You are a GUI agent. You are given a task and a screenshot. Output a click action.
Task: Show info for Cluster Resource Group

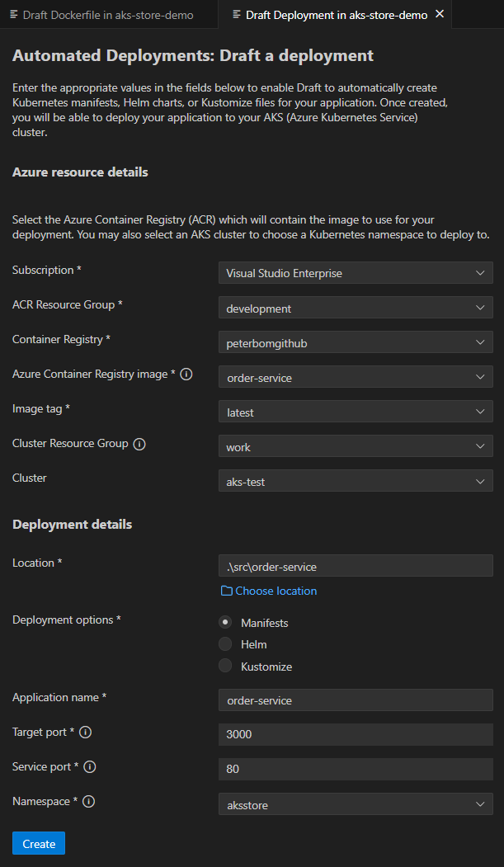click(x=139, y=444)
